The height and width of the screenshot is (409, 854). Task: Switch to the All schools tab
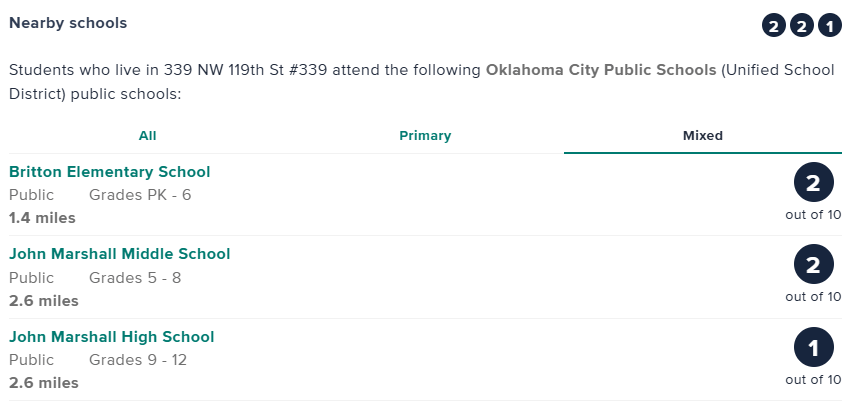coord(148,136)
